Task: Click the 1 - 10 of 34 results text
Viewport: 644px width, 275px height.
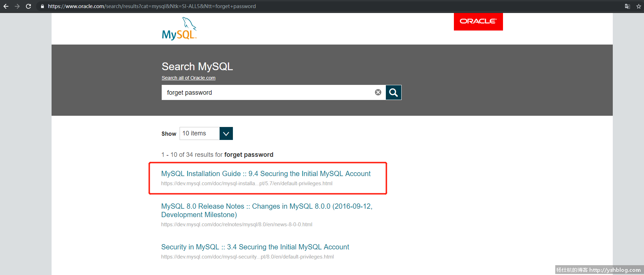Action: (x=217, y=155)
